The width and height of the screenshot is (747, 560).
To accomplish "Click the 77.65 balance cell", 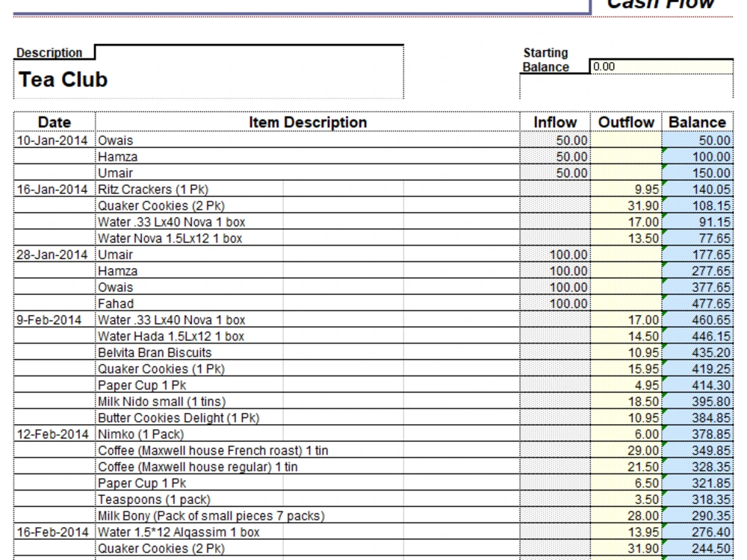I will coord(698,238).
